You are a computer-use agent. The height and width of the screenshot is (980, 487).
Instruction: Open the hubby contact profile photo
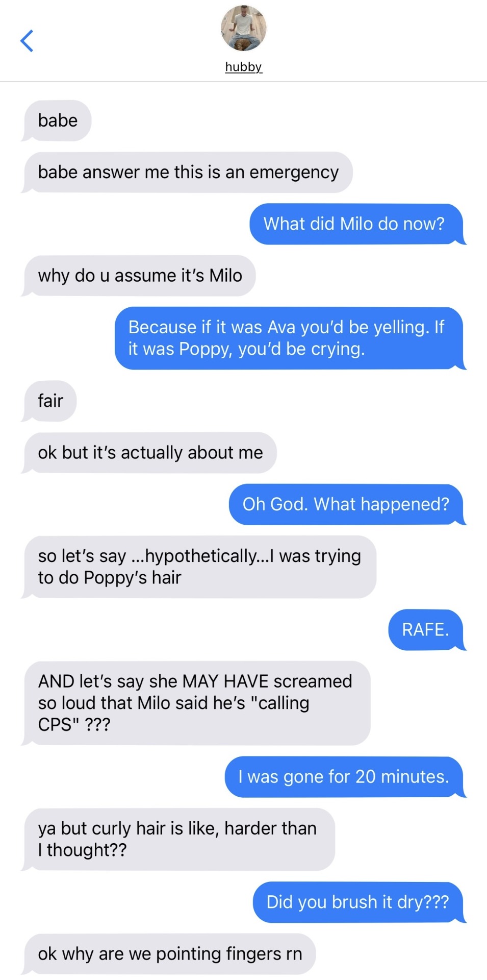click(x=243, y=29)
